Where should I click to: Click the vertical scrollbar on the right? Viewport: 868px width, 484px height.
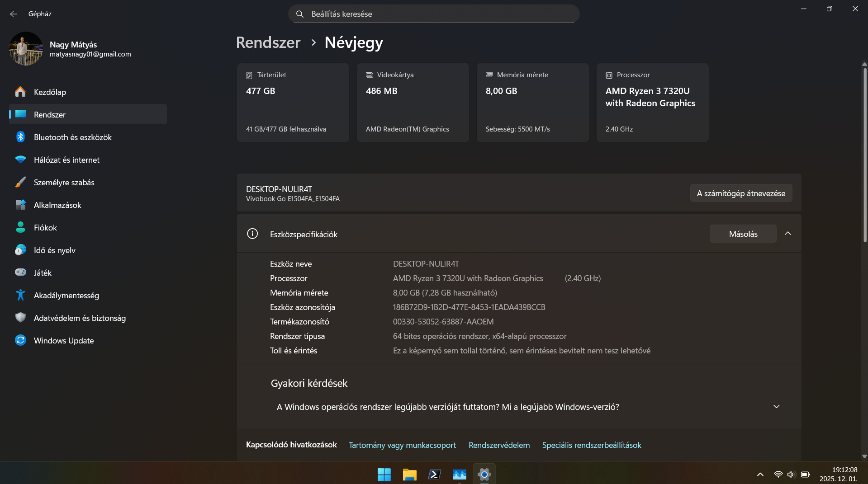(864, 155)
